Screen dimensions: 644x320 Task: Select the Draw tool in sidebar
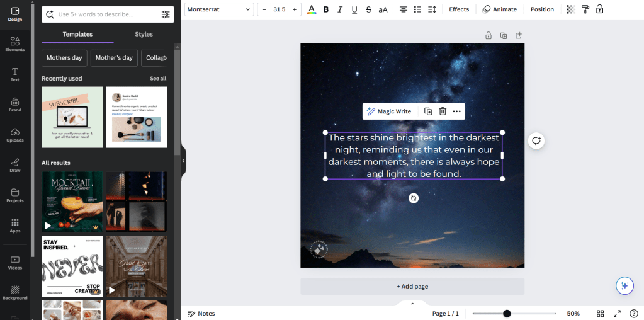[x=15, y=165]
